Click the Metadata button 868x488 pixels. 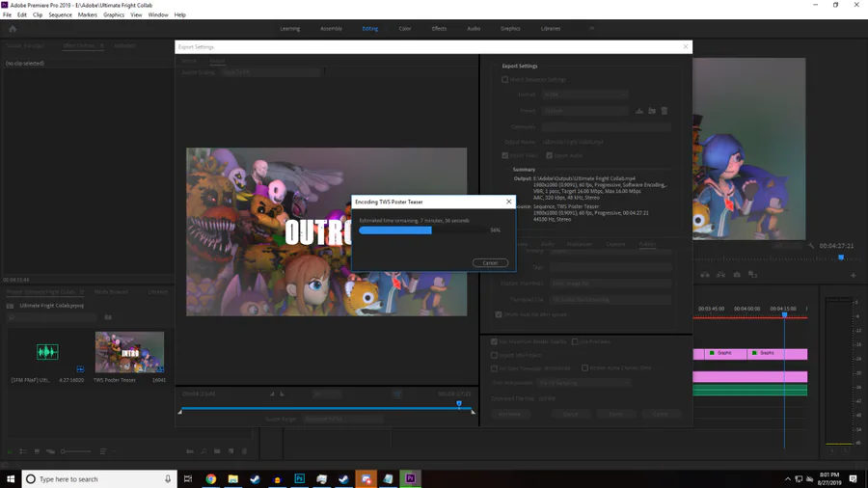tap(510, 414)
